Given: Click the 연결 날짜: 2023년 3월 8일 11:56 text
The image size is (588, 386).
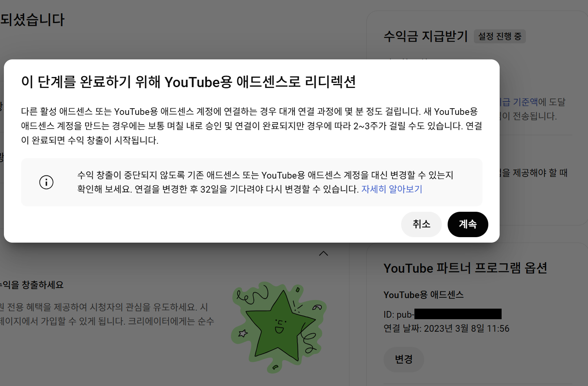Looking at the screenshot, I should 446,329.
